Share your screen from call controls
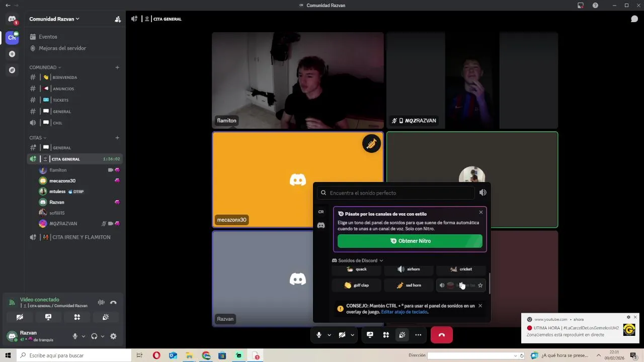644x362 pixels. 370,335
